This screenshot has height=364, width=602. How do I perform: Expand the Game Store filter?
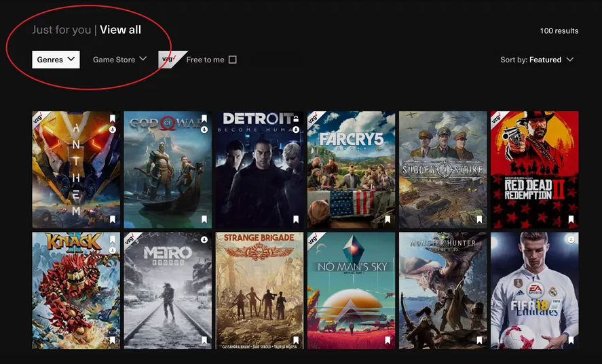[x=119, y=60]
